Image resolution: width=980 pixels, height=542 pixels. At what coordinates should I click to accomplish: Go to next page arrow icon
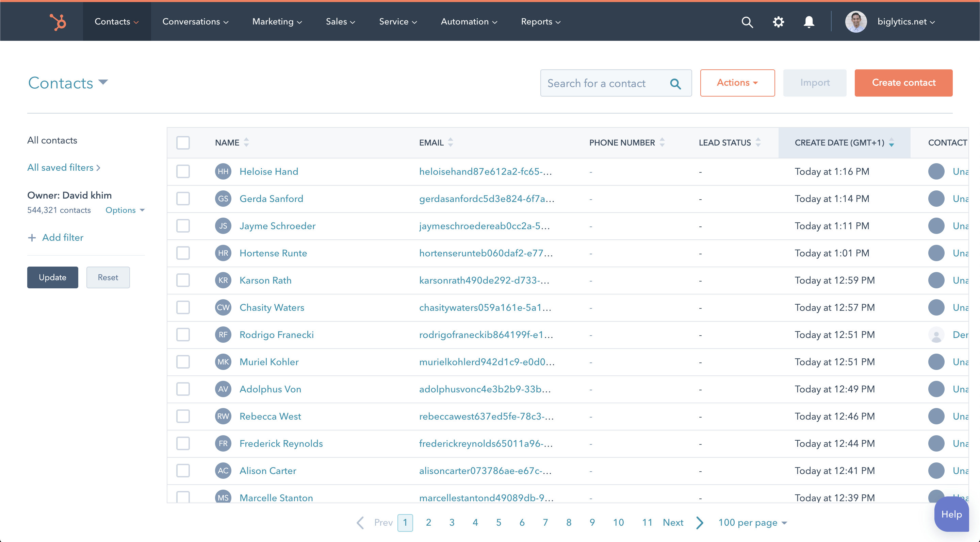coord(700,523)
